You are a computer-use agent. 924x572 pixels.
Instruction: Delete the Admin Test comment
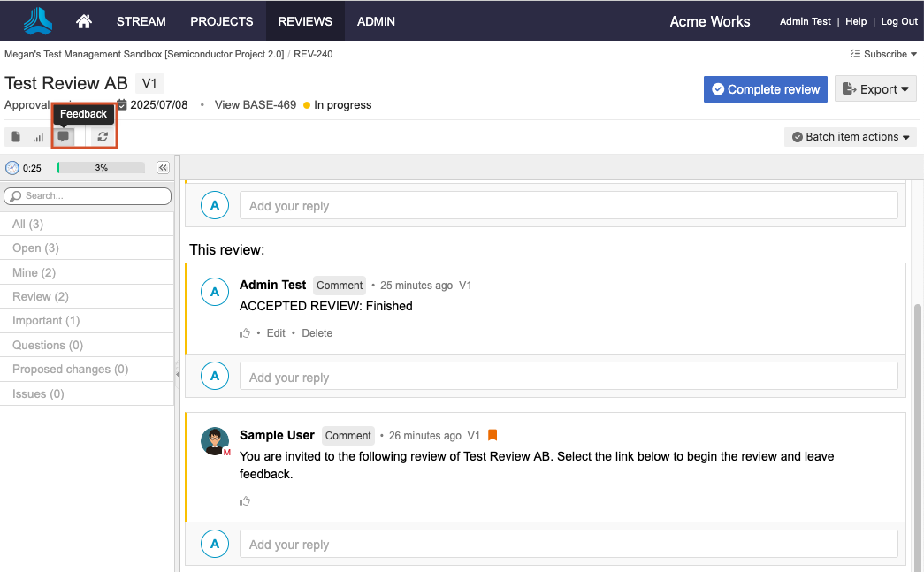click(x=317, y=333)
